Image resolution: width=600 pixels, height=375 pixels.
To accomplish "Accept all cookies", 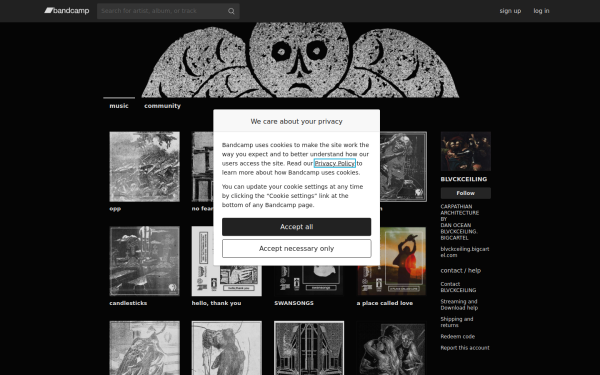I will pos(297,227).
